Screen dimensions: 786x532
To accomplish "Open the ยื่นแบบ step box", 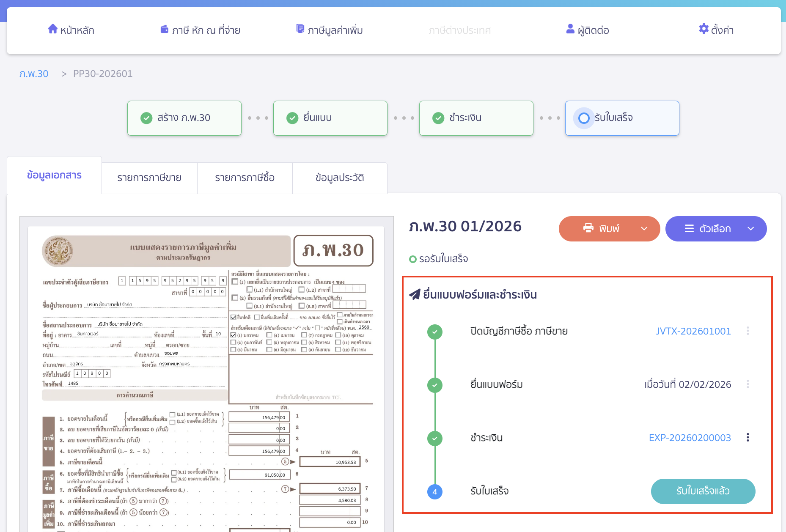I will (x=330, y=118).
